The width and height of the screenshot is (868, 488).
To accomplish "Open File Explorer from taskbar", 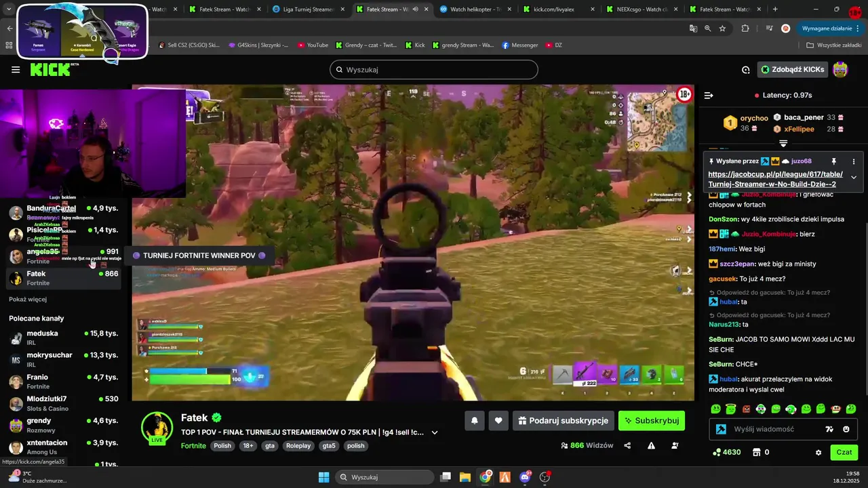I will [465, 477].
